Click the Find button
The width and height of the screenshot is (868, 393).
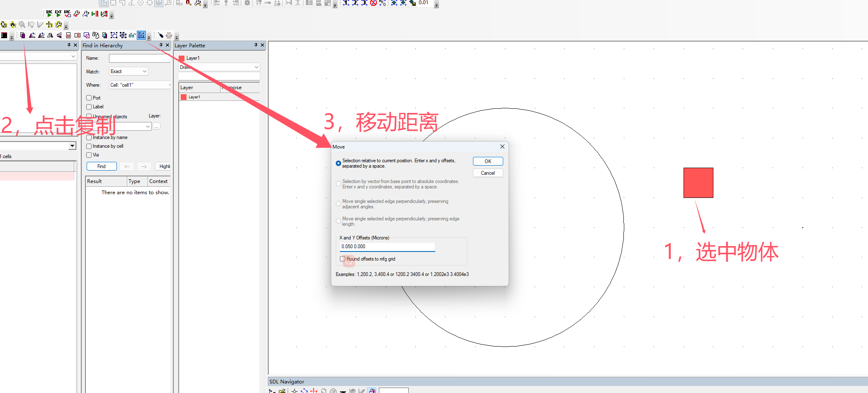[x=102, y=166]
